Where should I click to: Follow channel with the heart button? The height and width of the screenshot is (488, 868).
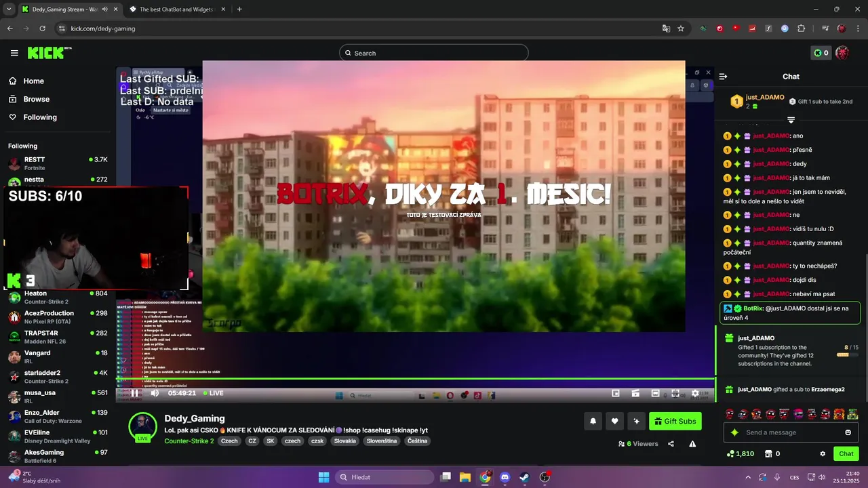click(614, 421)
